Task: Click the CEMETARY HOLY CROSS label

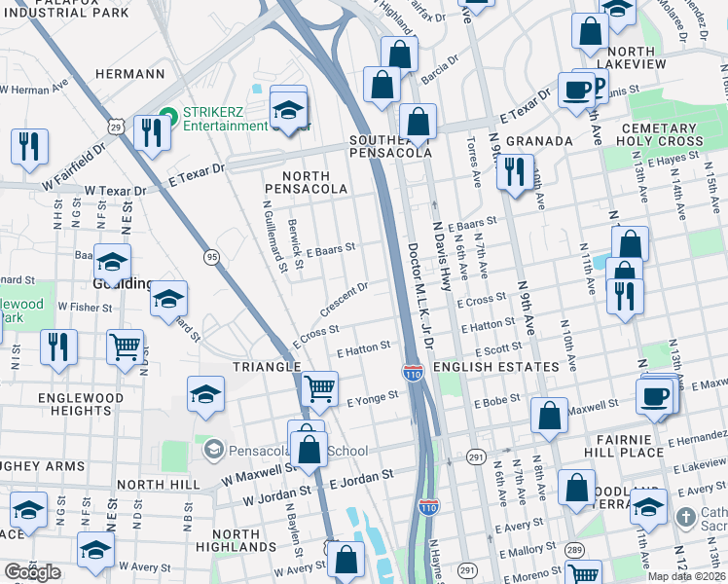Action: point(659,134)
